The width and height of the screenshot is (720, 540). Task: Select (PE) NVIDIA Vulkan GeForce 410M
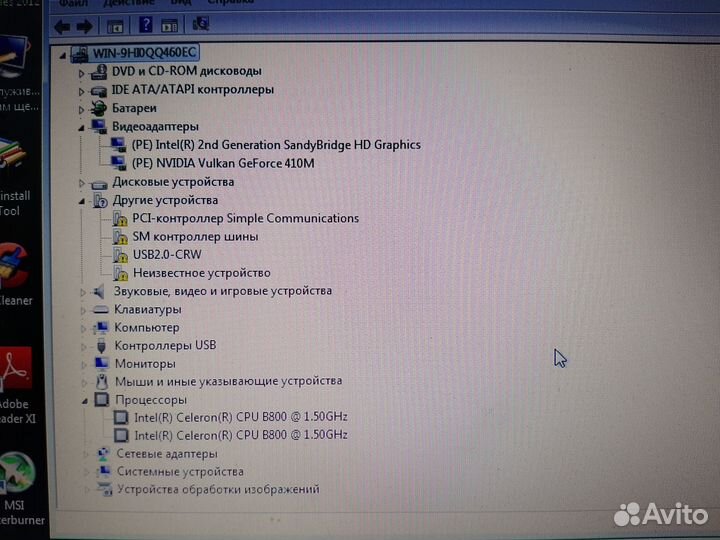[x=223, y=163]
